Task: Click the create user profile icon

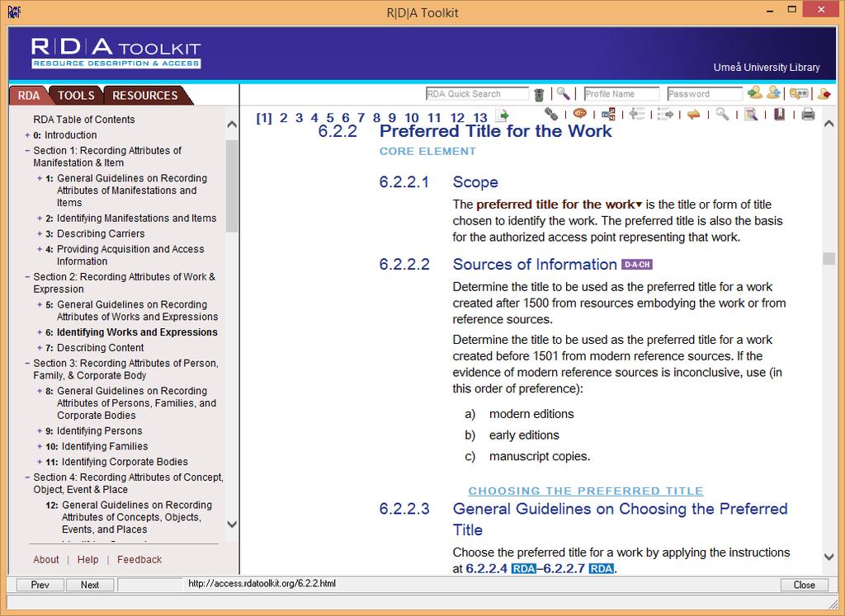Action: pos(773,93)
